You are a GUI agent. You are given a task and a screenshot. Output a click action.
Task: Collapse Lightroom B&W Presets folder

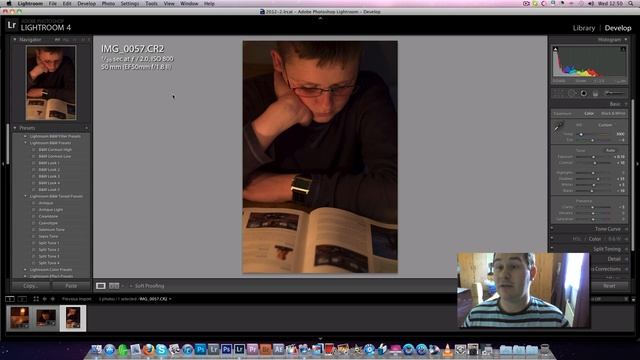[x=25, y=143]
